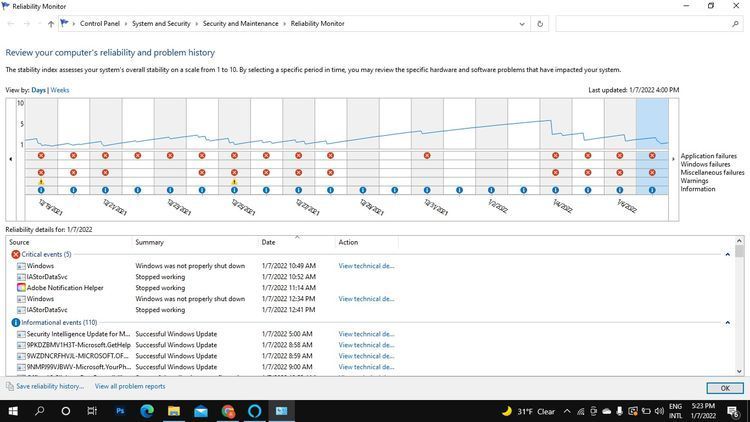The width and height of the screenshot is (750, 422).
Task: Collapse the Informational events group
Action: coord(727,323)
